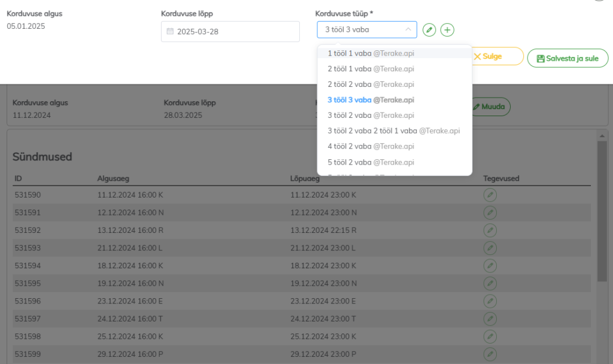Edit event 531599 using its pencil icon
613x364 pixels.
pyautogui.click(x=490, y=354)
